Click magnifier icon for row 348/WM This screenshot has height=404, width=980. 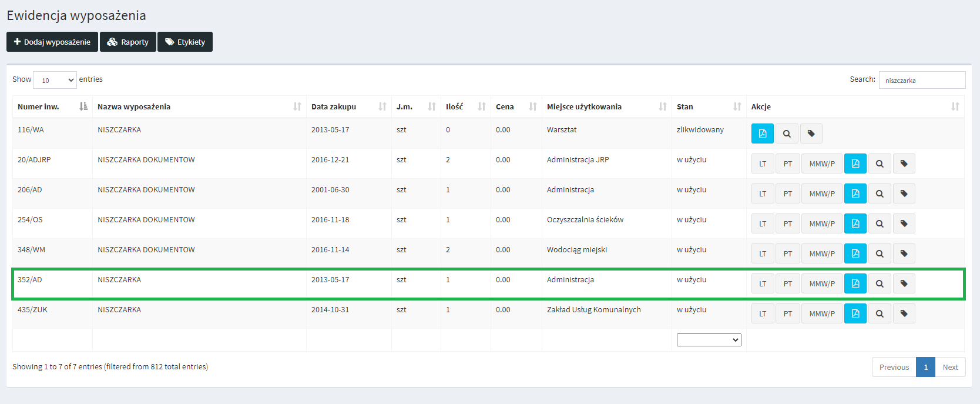(x=879, y=253)
